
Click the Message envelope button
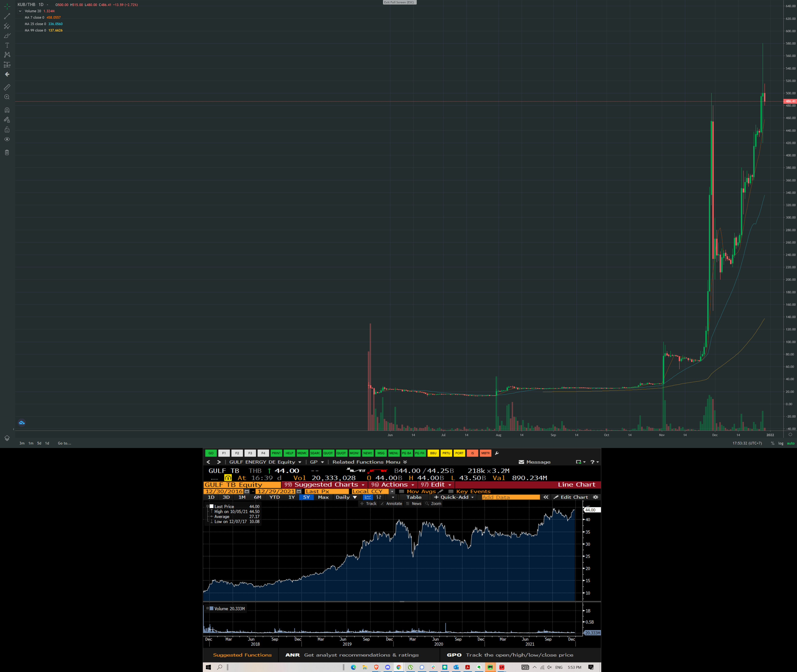pyautogui.click(x=534, y=462)
